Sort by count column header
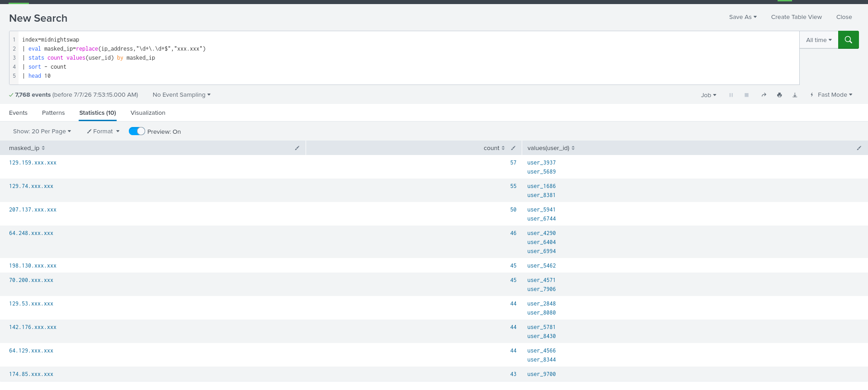 494,148
